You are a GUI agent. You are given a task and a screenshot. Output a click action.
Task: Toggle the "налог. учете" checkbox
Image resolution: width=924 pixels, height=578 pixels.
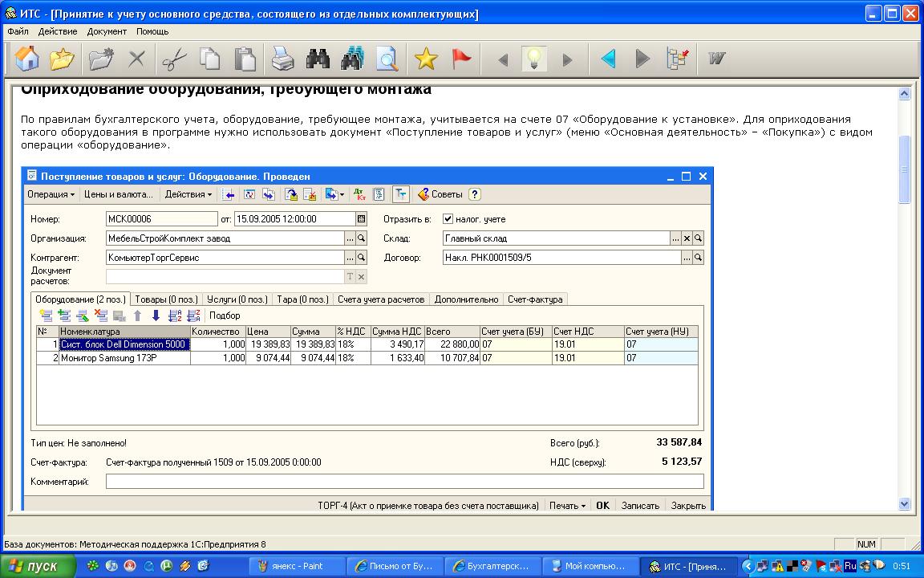(448, 218)
